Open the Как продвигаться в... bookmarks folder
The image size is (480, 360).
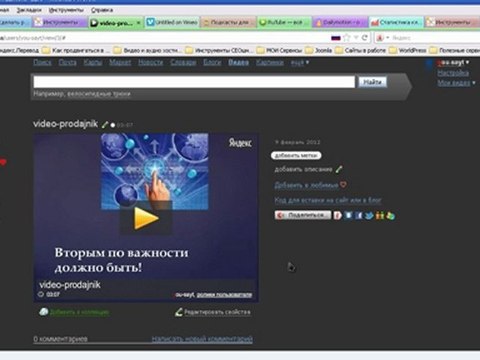coord(76,50)
